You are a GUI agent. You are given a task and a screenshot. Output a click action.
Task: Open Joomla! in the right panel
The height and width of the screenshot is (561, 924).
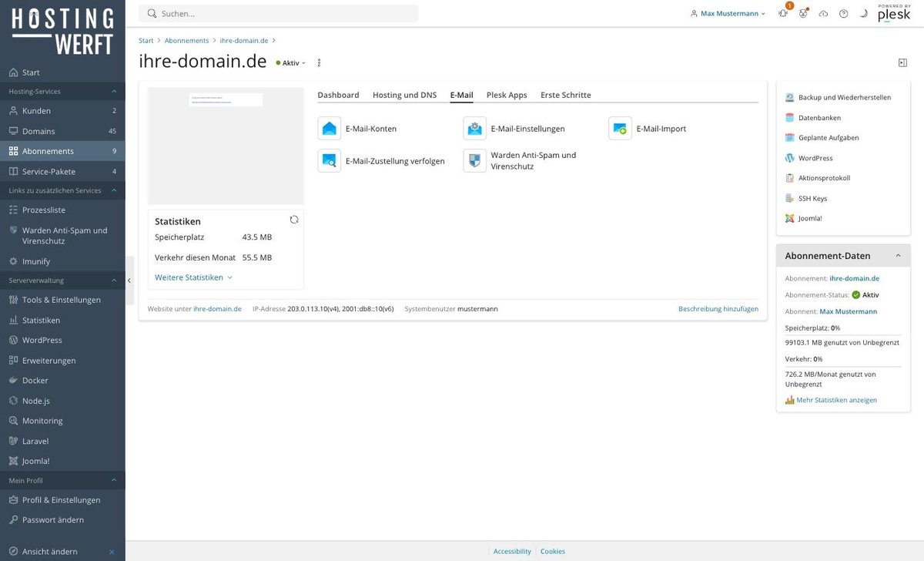tap(810, 218)
